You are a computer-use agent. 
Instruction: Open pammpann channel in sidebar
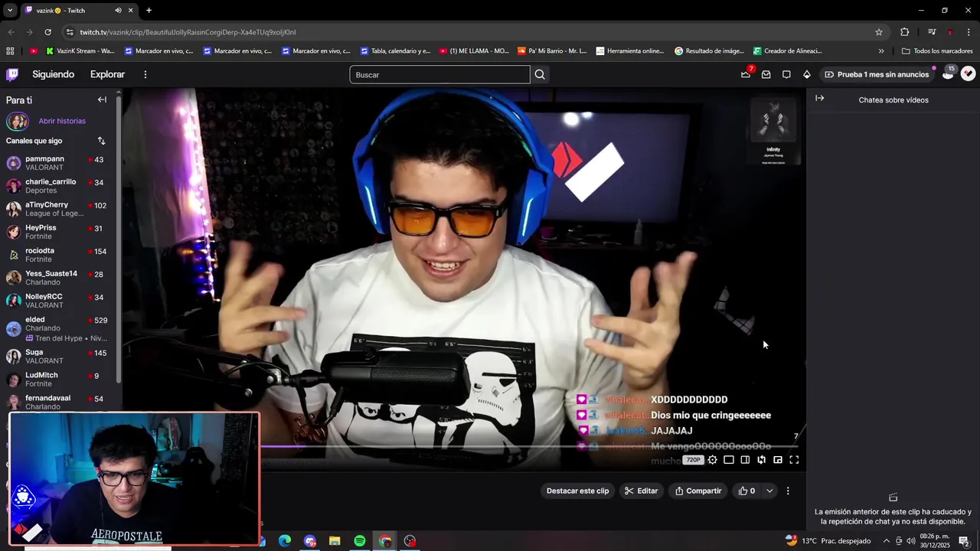(59, 163)
